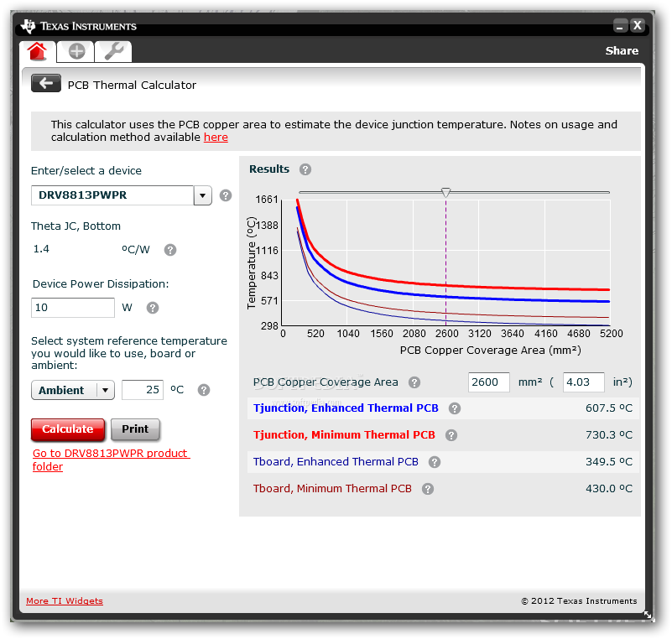The image size is (672, 639).
Task: Click the copper area slider handle above chart
Action: point(445,192)
